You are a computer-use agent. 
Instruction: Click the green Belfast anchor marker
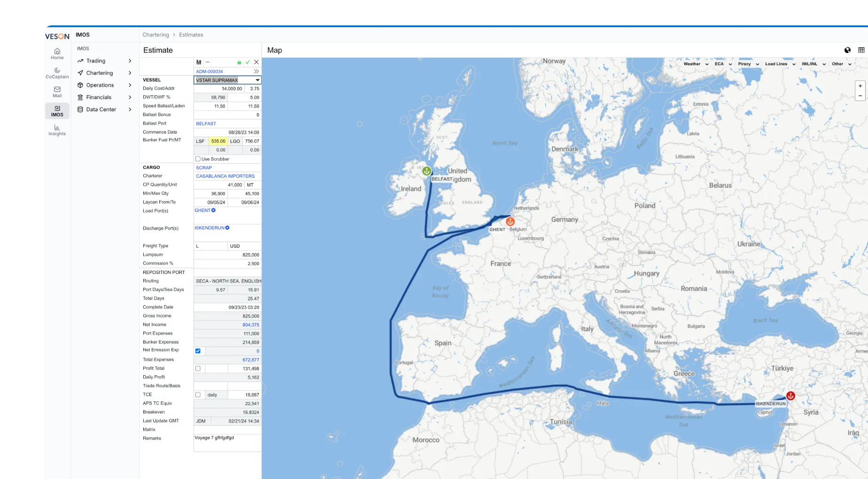426,171
